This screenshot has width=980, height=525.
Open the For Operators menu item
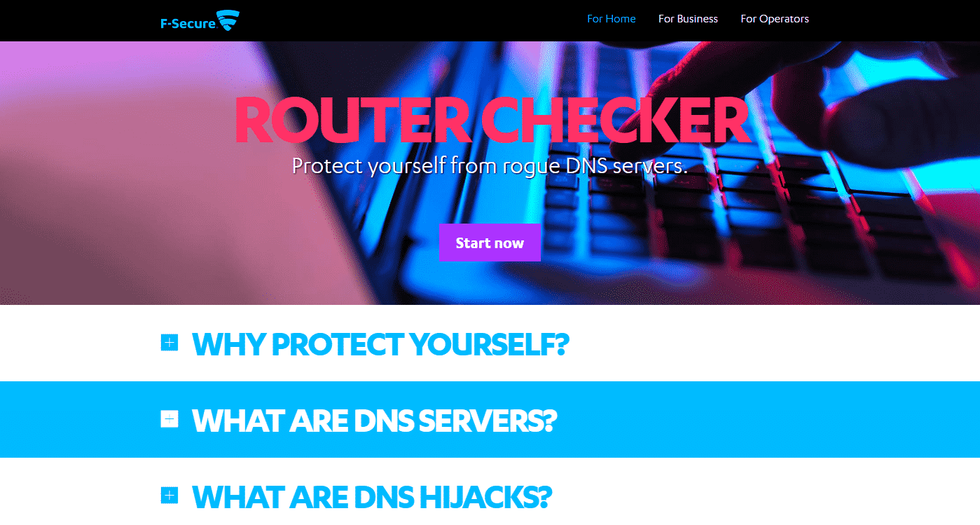[775, 19]
